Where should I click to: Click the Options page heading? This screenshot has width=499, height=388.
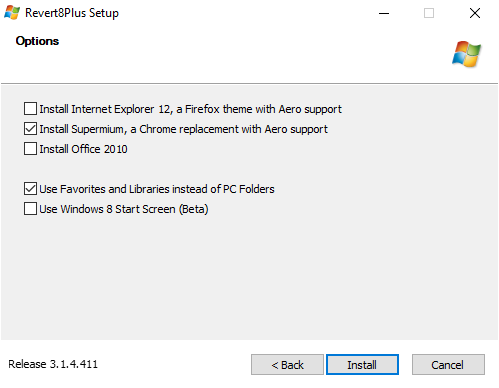37,41
